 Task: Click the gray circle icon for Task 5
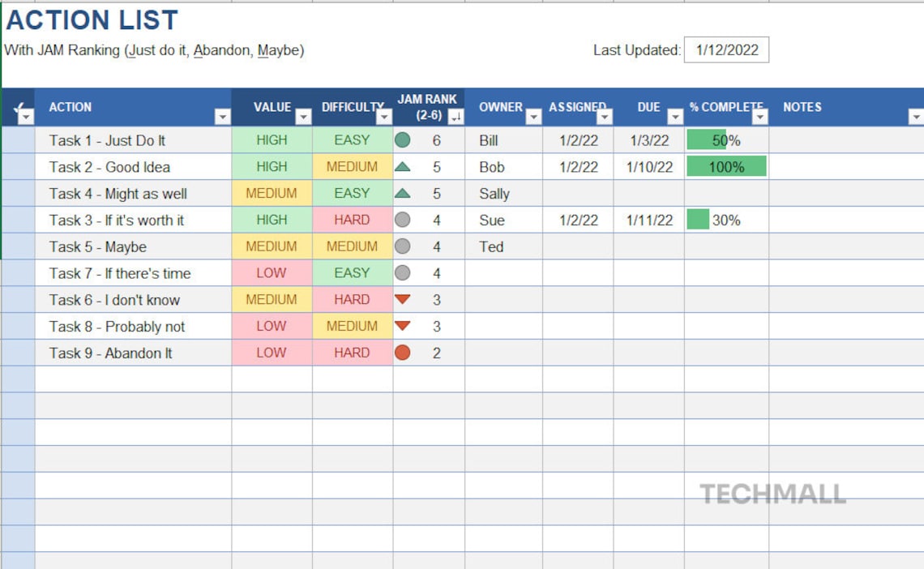(403, 246)
